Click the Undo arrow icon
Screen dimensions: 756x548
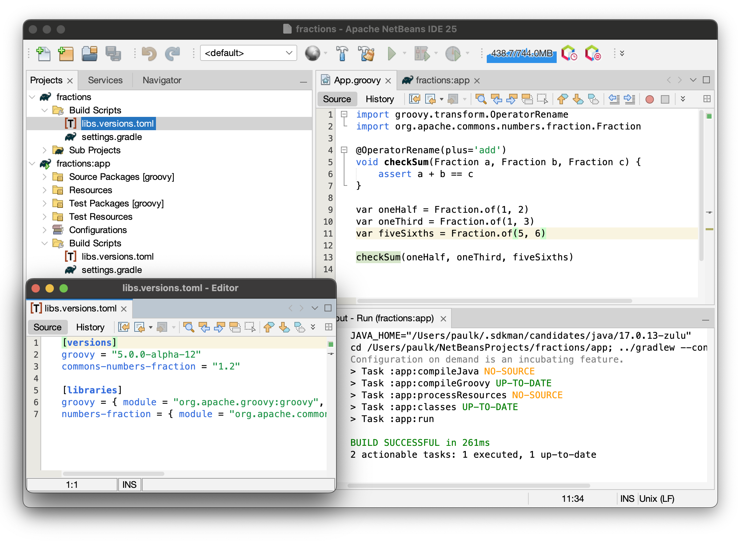click(x=149, y=54)
